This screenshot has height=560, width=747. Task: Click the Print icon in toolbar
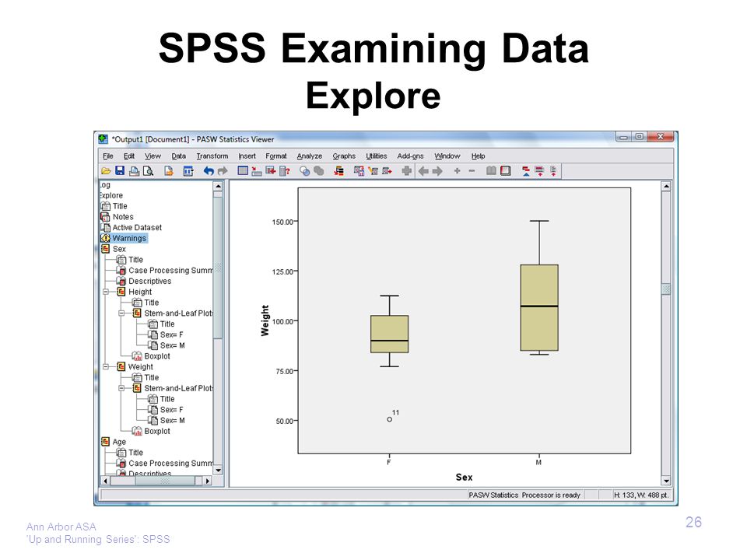pyautogui.click(x=135, y=171)
